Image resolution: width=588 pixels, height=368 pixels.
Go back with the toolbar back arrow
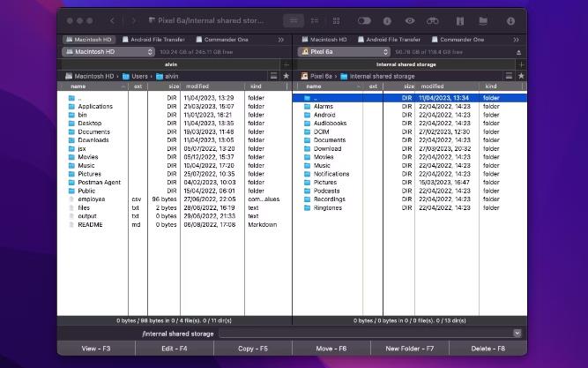coord(112,20)
